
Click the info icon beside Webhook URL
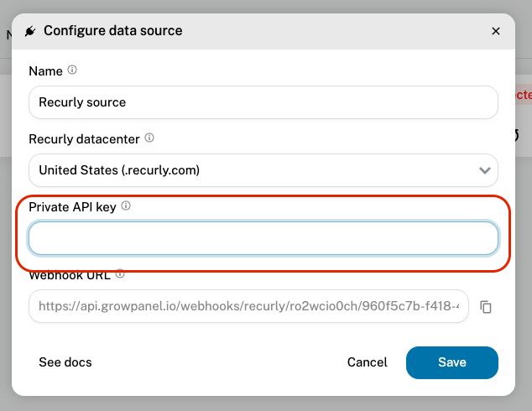tap(120, 273)
